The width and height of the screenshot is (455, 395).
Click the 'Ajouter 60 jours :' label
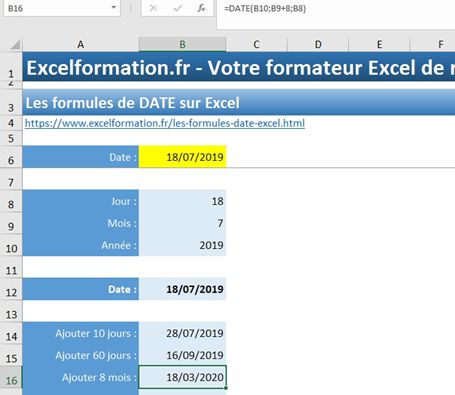[x=81, y=355]
